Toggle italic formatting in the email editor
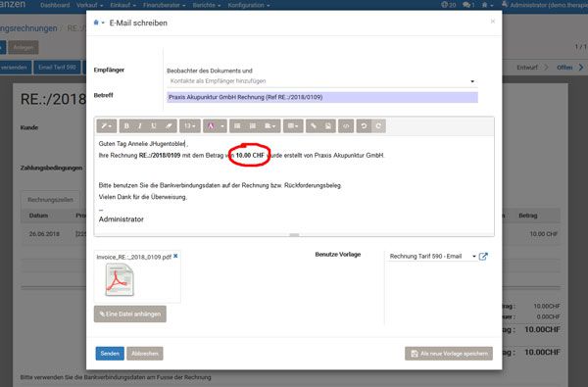Screen dimensions: 588x387 pyautogui.click(x=140, y=126)
